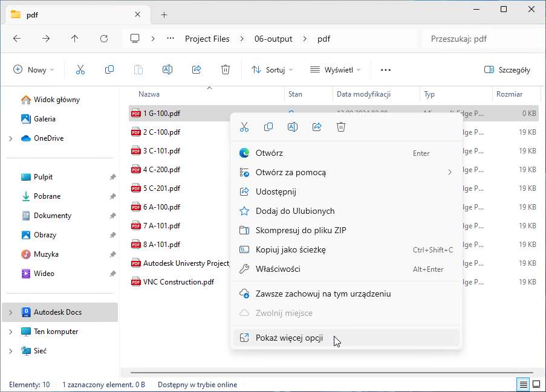The width and height of the screenshot is (546, 392).
Task: Click the computer icon in the address bar
Action: coord(135,38)
